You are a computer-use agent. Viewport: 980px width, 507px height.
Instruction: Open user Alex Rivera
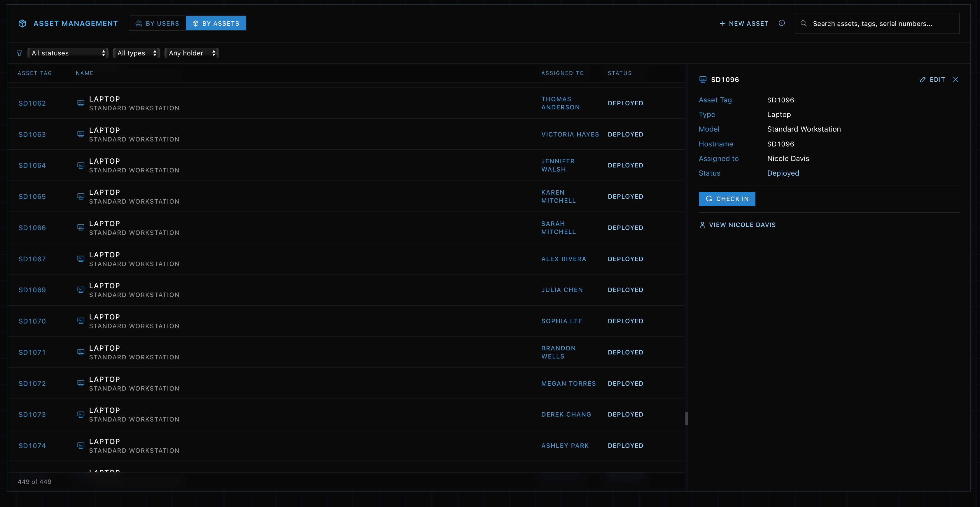[563, 259]
